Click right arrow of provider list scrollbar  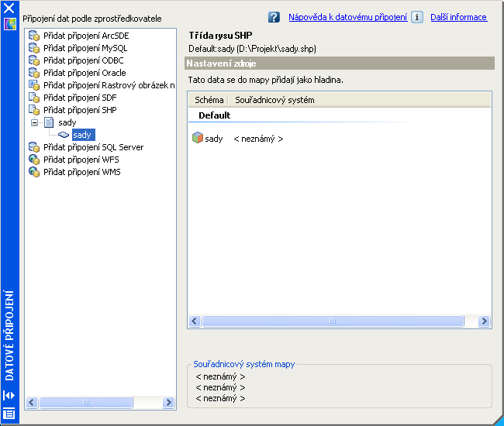click(x=168, y=402)
